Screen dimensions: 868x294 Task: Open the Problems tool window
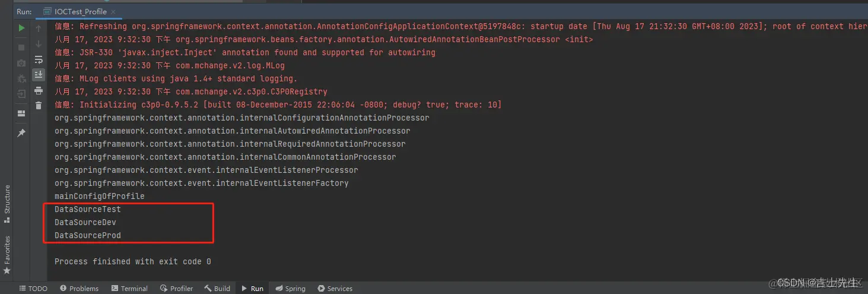pos(78,289)
